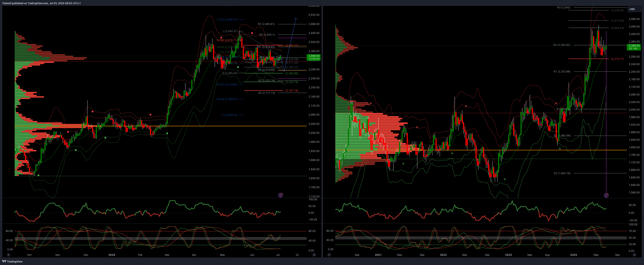Click the Z timezone button under left chart

[x=9, y=255]
